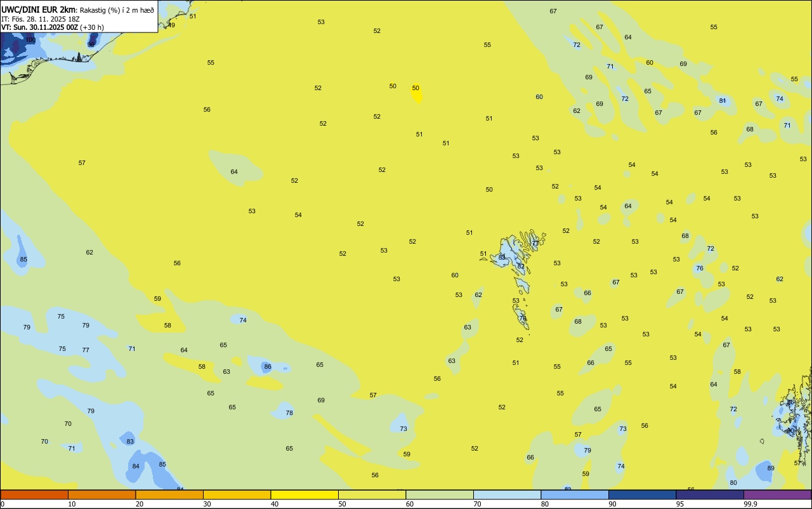Screen dimensions: 812x509
Task: Click the '89' humidity value on the map
Action: click(x=771, y=468)
